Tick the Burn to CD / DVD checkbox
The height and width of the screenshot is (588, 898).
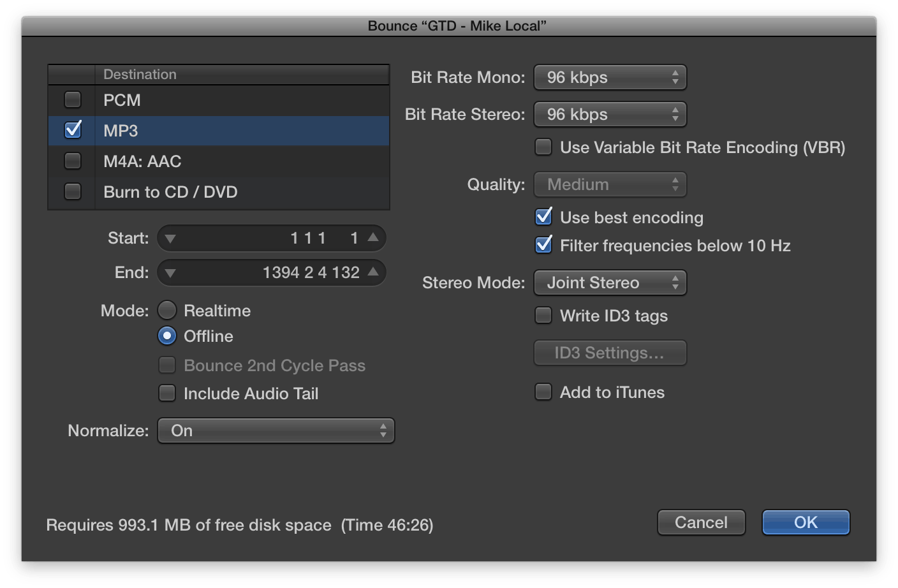click(x=73, y=191)
